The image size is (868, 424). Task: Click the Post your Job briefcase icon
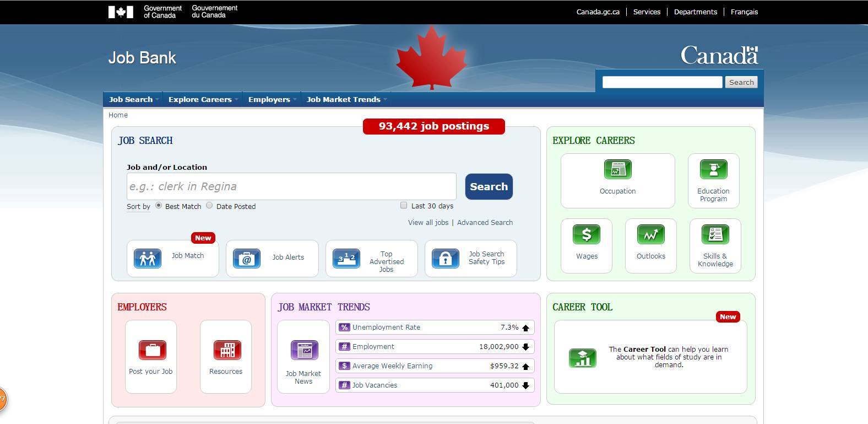153,350
